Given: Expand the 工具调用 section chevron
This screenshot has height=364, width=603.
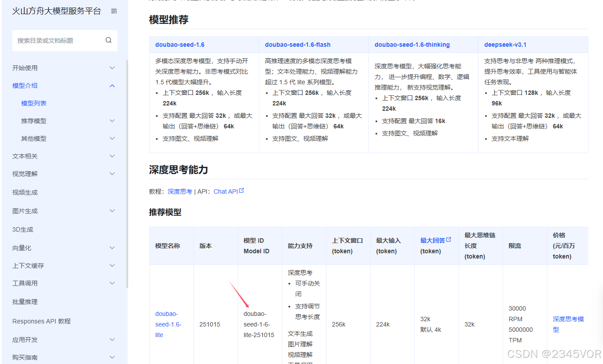Looking at the screenshot, I should [x=112, y=283].
